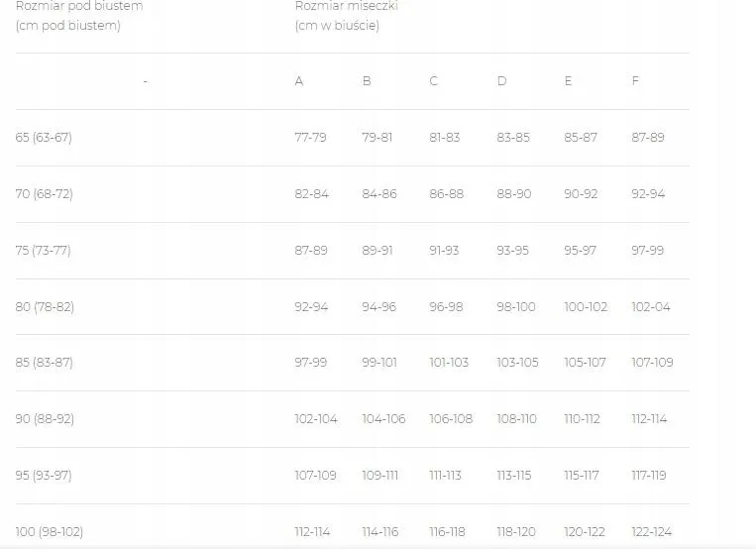756x549 pixels.
Task: Click the cup size A column header
Action: 299,81
